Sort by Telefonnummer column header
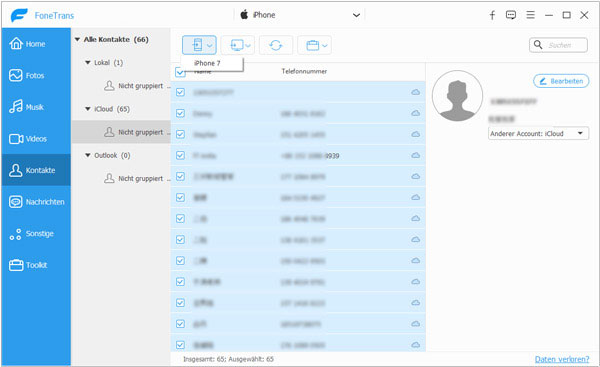Image resolution: width=600 pixels, height=367 pixels. [304, 71]
